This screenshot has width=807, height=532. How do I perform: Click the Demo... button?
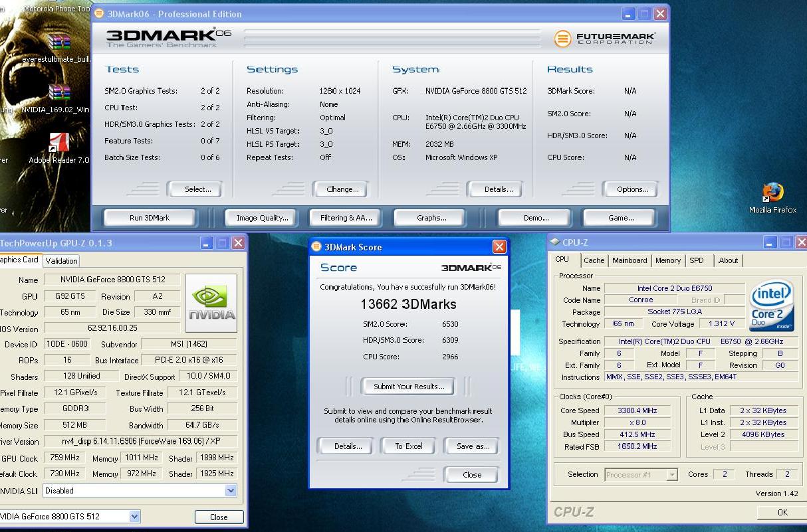pos(536,218)
